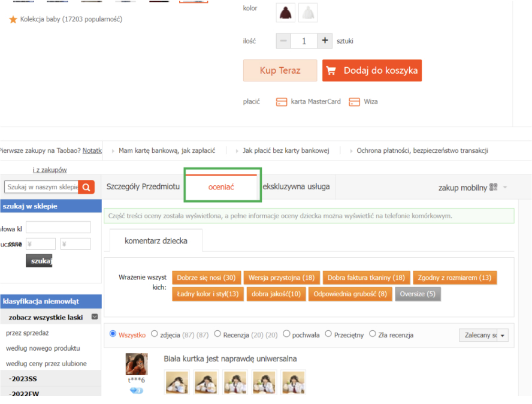Click the mobile purchase QR code icon

point(494,187)
